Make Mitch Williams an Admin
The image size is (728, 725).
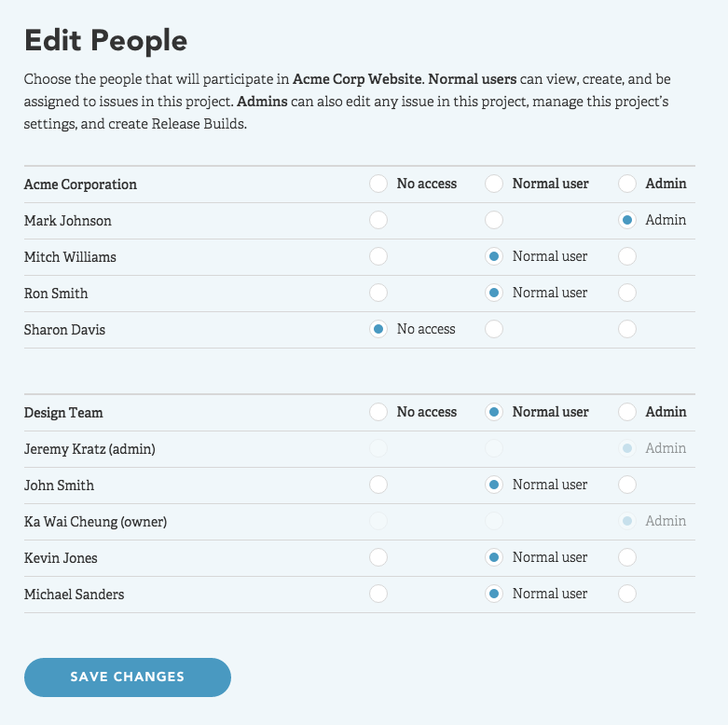point(627,256)
